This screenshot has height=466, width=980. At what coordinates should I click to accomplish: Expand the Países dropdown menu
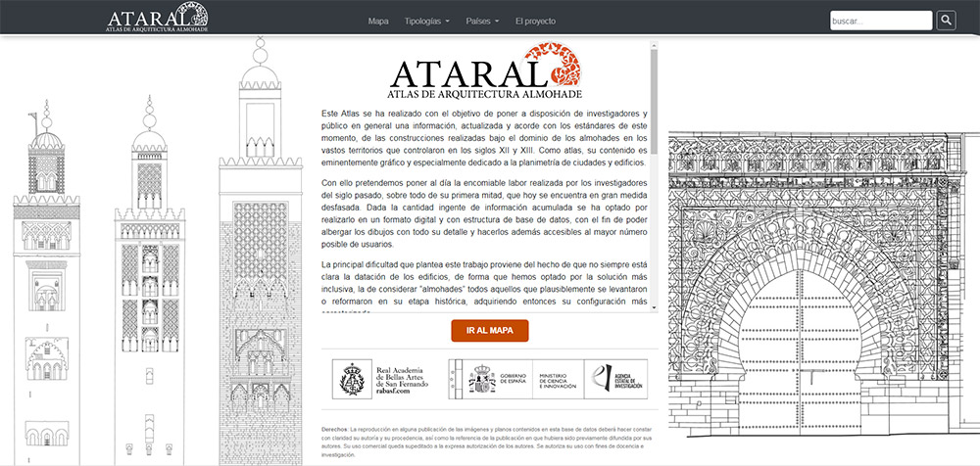point(482,22)
